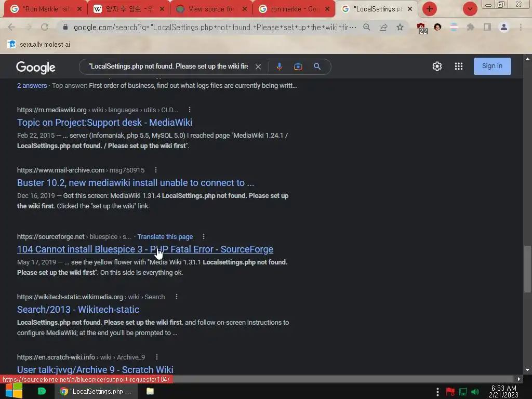This screenshot has height=399, width=532.
Task: Open Search/2013 - Wikitech-static result
Action: (78, 310)
